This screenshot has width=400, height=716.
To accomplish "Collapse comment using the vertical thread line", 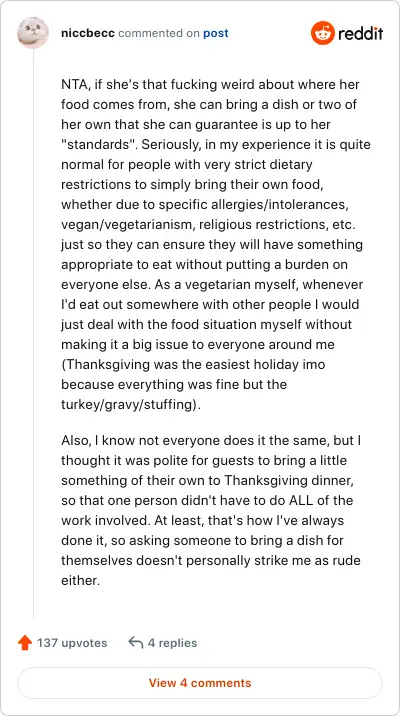I will [x=33, y=333].
